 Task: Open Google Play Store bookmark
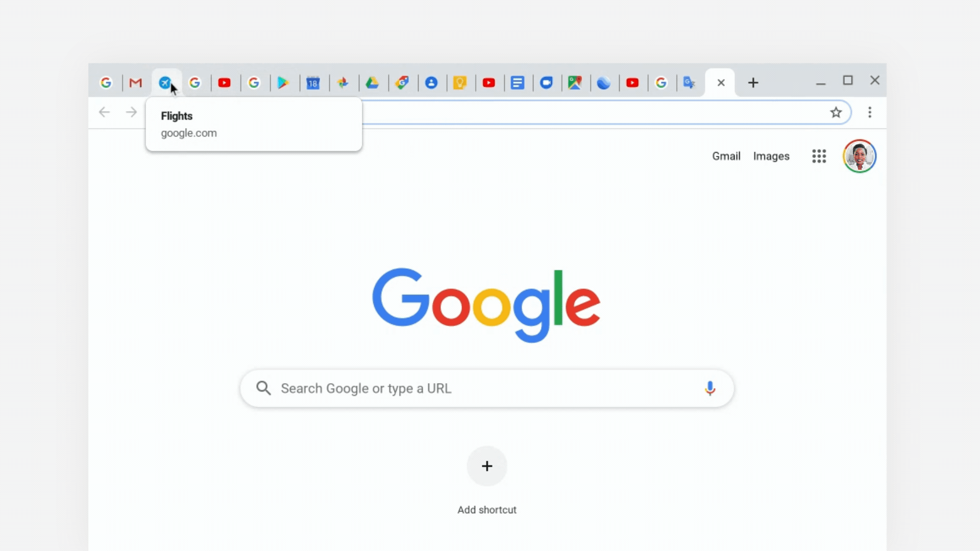pos(283,82)
